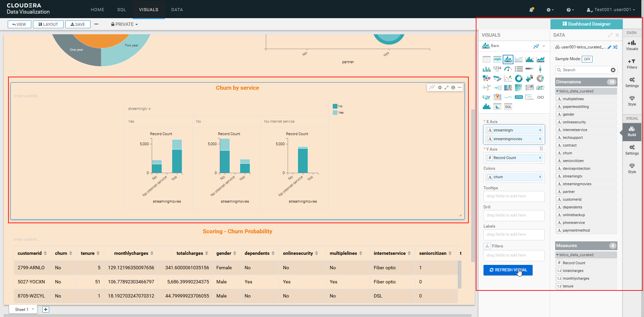Choose the Lines chart visual type

pyautogui.click(x=519, y=60)
